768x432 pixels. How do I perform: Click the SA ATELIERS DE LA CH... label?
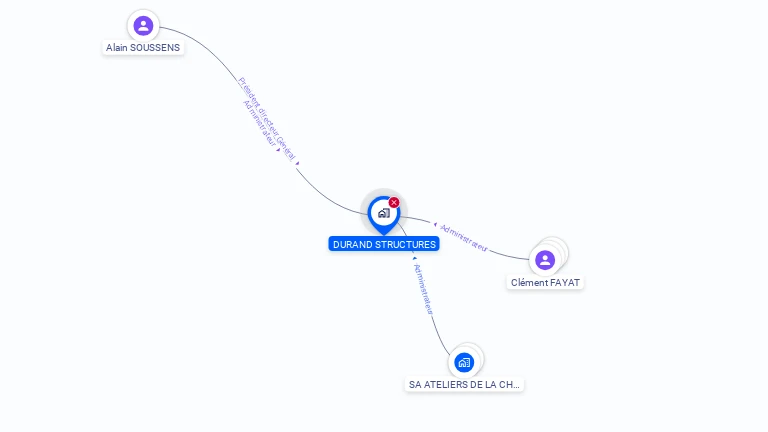464,384
